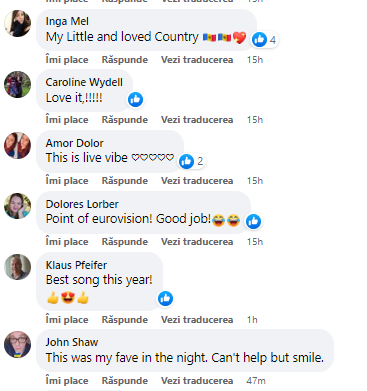Open Inga Mel's profile picture
The height and width of the screenshot is (391, 367).
point(17,23)
